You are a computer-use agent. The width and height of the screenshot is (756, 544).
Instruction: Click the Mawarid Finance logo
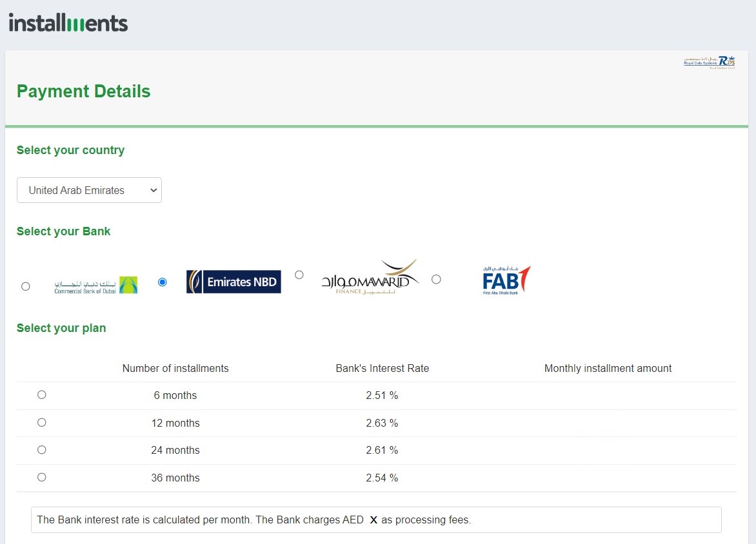[370, 278]
